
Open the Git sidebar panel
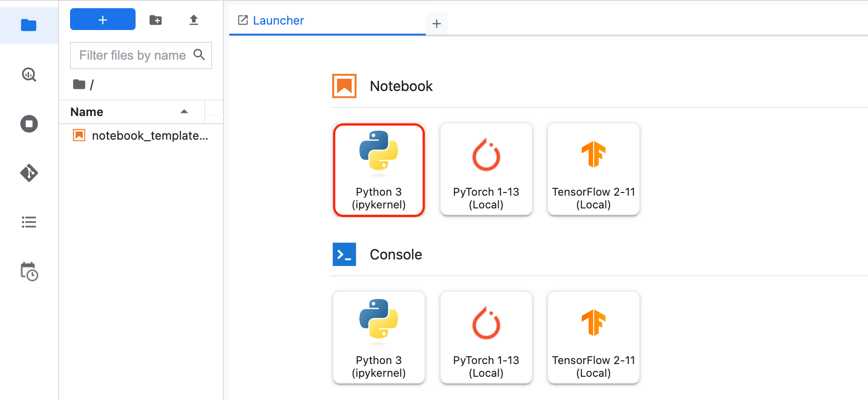[x=29, y=173]
